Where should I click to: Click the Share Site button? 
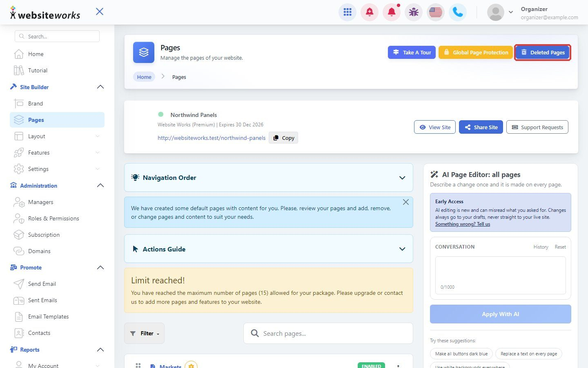(x=481, y=127)
